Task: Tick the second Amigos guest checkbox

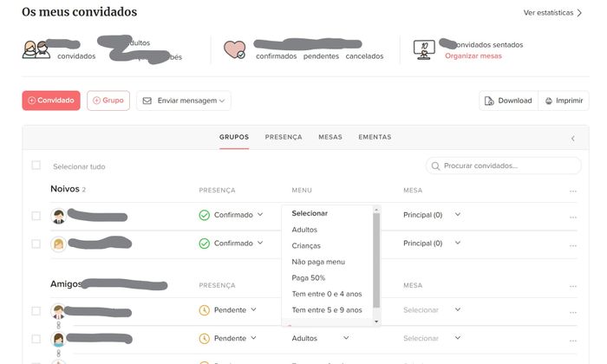Action: coord(36,339)
